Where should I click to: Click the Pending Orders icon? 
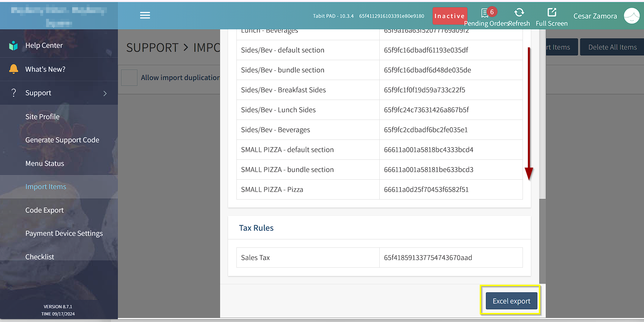tap(485, 13)
